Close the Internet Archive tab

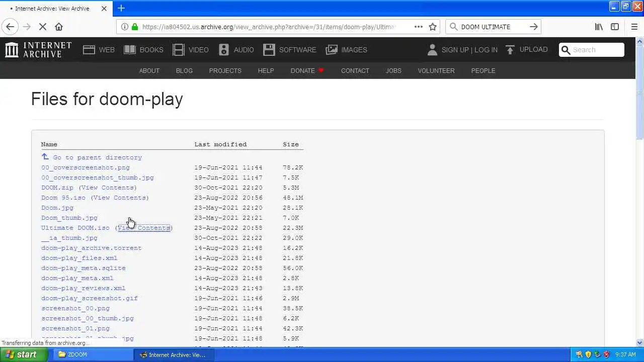[104, 9]
